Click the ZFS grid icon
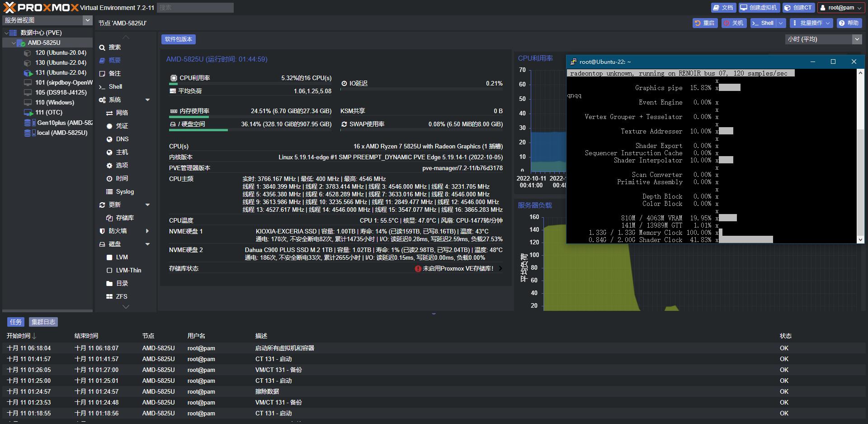 click(x=109, y=297)
